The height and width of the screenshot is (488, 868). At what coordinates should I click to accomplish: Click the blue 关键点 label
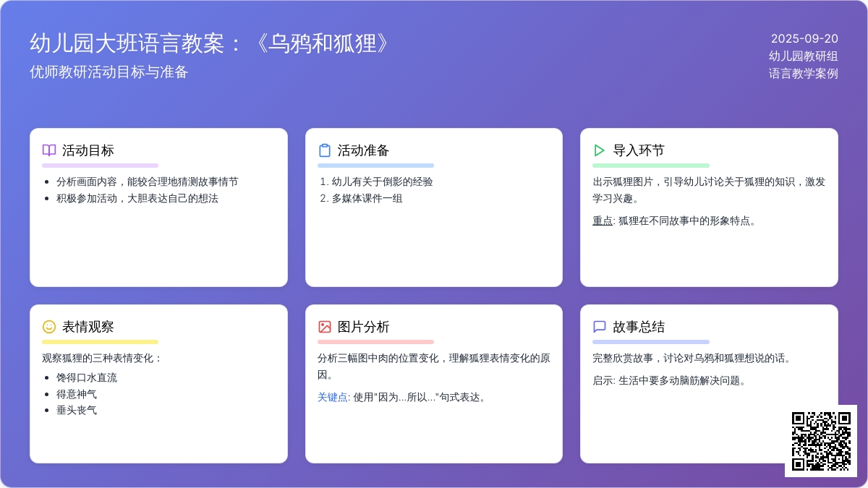coord(332,397)
